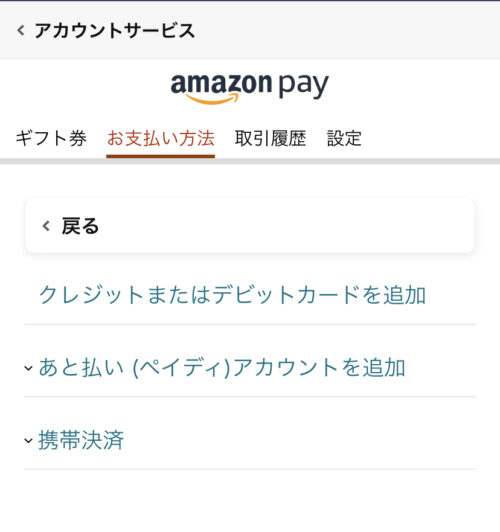The height and width of the screenshot is (532, 500).
Task: Go to the 設定 tab
Action: tap(344, 138)
